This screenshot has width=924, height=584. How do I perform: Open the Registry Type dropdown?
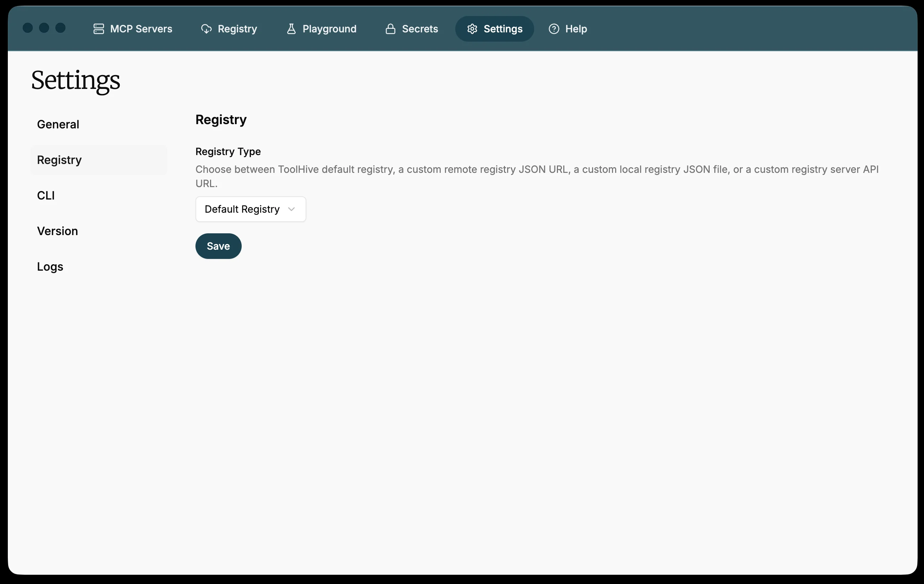pyautogui.click(x=250, y=209)
